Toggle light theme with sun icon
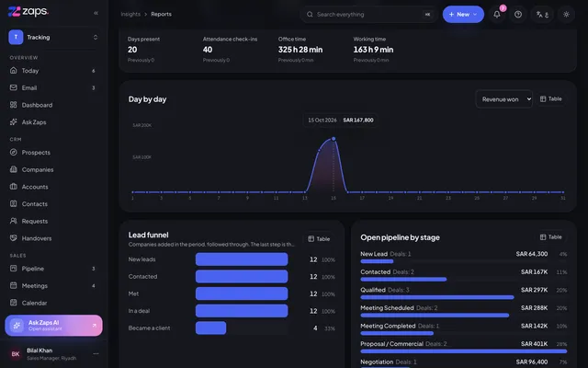 (566, 15)
